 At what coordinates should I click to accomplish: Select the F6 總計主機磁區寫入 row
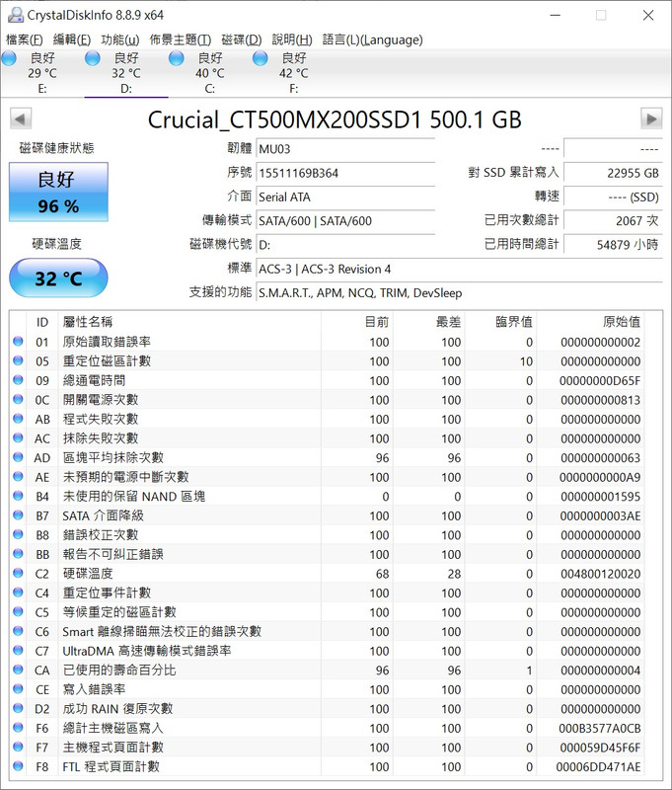coord(328,728)
